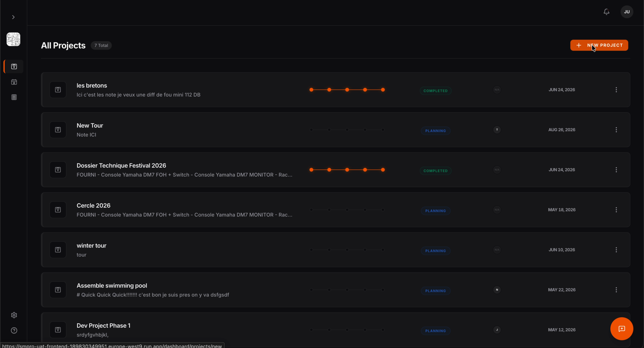Open more options for New Tour
The height and width of the screenshot is (348, 644).
616,130
